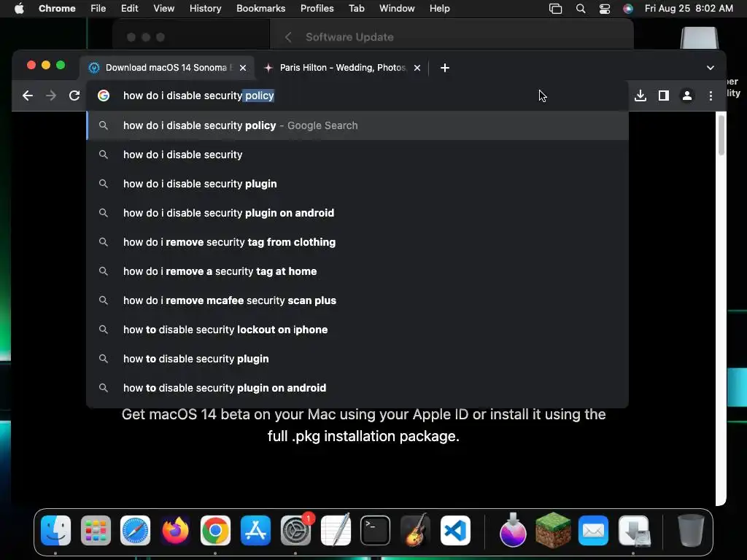The height and width of the screenshot is (560, 747).
Task: Choose 'how to disable security plugin' suggestion
Action: (357, 359)
